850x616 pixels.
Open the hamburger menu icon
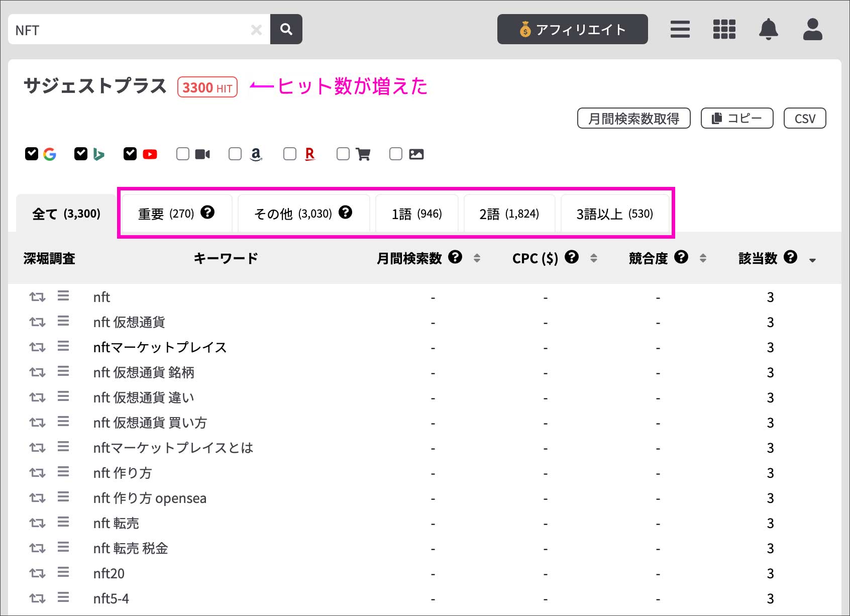[680, 29]
